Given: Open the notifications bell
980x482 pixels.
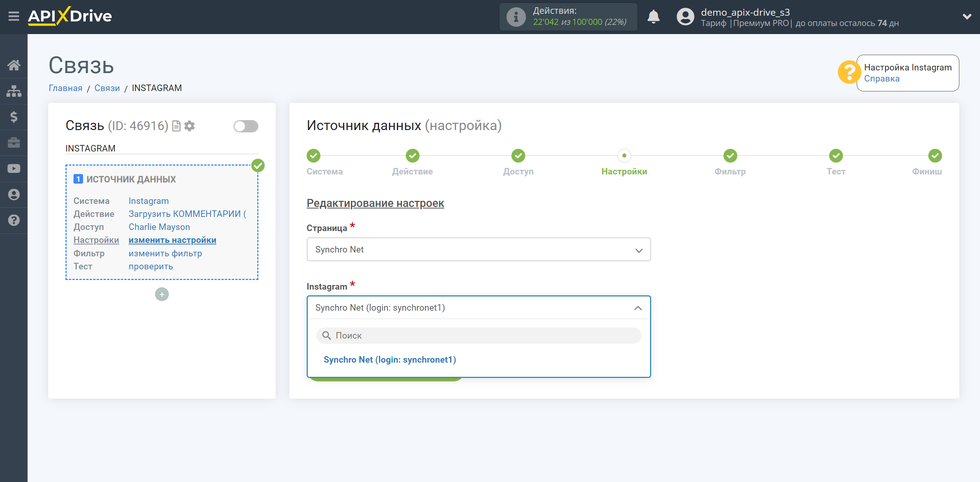Looking at the screenshot, I should click(653, 17).
